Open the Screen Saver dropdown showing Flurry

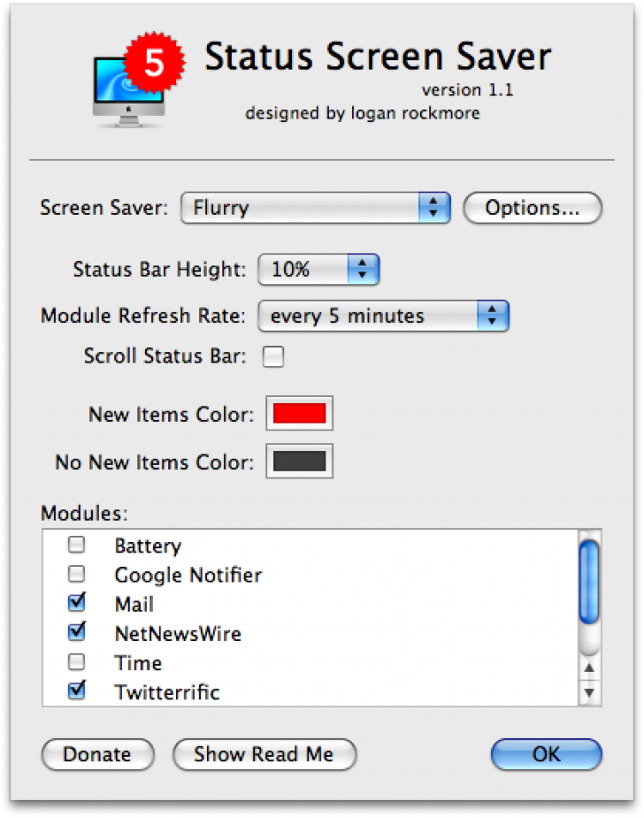(314, 208)
